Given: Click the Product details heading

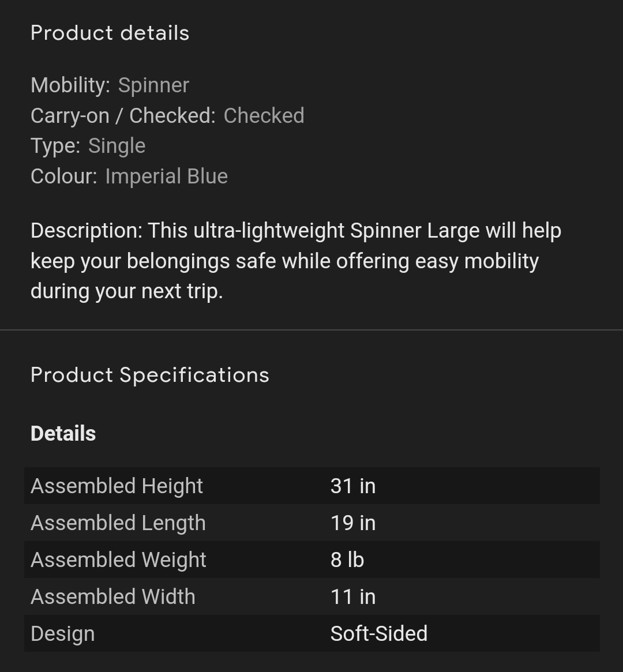Looking at the screenshot, I should (110, 33).
